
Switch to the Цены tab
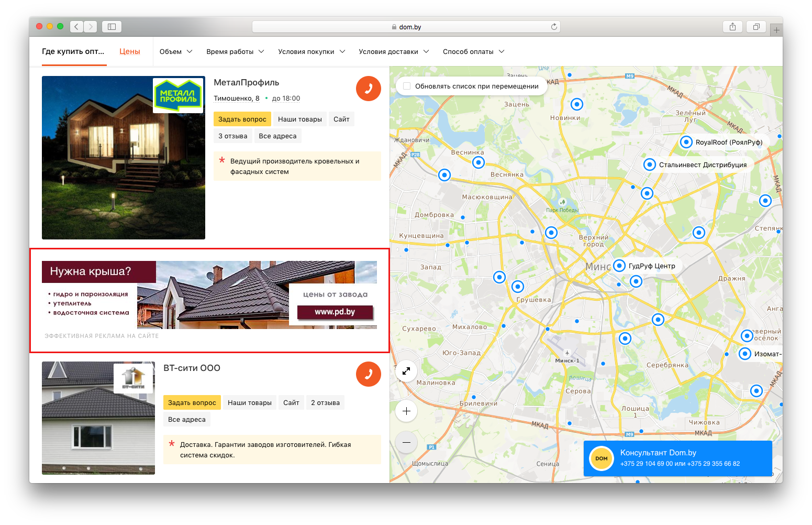pyautogui.click(x=130, y=51)
